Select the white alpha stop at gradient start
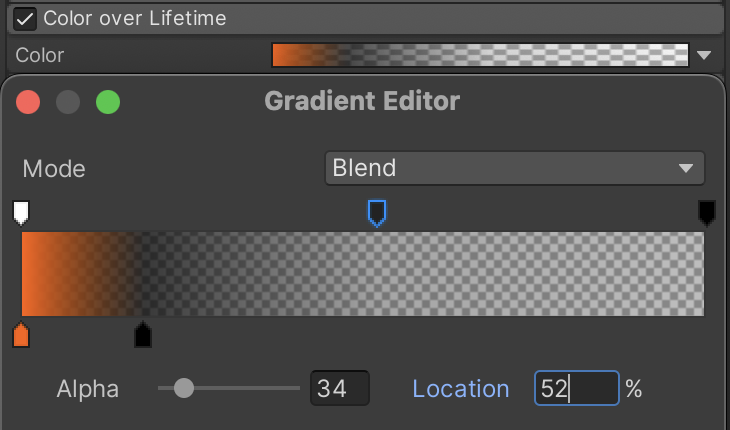 coord(21,211)
